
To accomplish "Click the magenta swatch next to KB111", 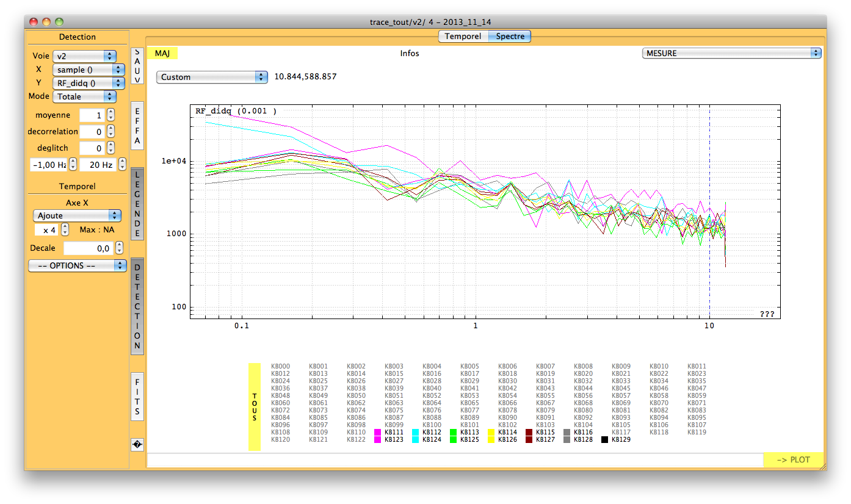I will pyautogui.click(x=378, y=432).
